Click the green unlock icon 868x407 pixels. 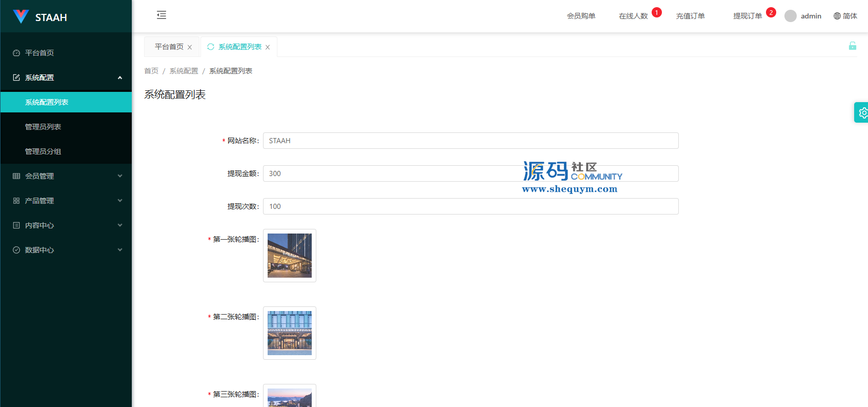pyautogui.click(x=853, y=46)
